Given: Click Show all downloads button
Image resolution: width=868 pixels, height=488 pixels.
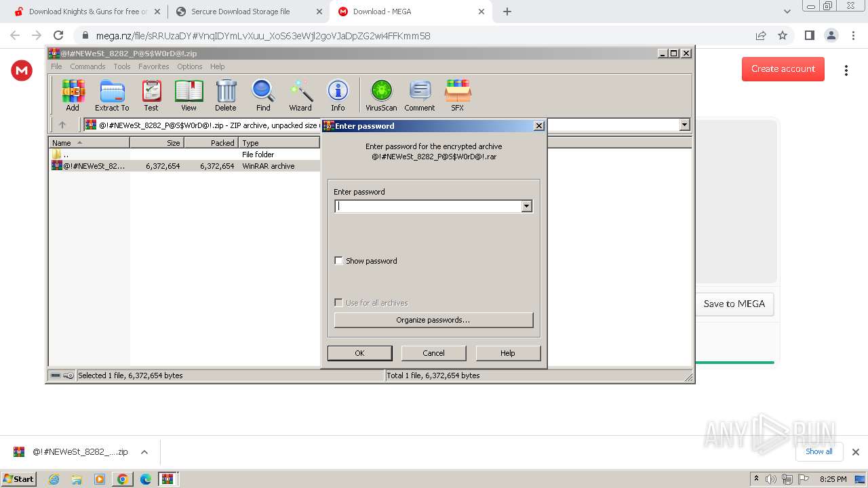Looking at the screenshot, I should coord(819,451).
